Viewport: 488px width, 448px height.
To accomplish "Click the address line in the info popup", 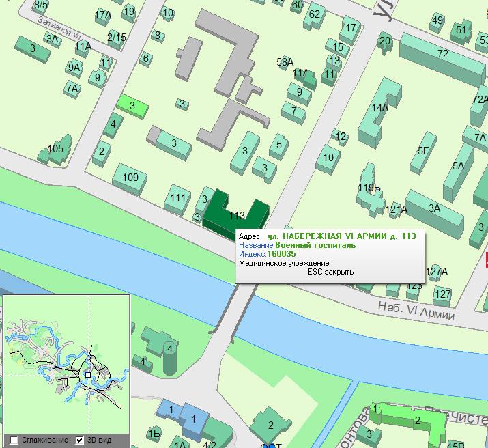I will click(328, 236).
